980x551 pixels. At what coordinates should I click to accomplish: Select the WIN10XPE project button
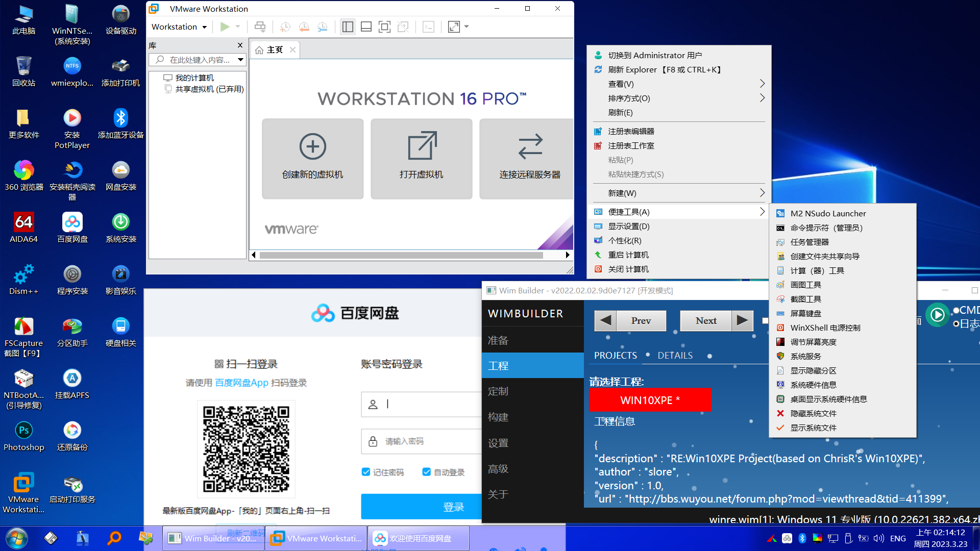tap(650, 400)
